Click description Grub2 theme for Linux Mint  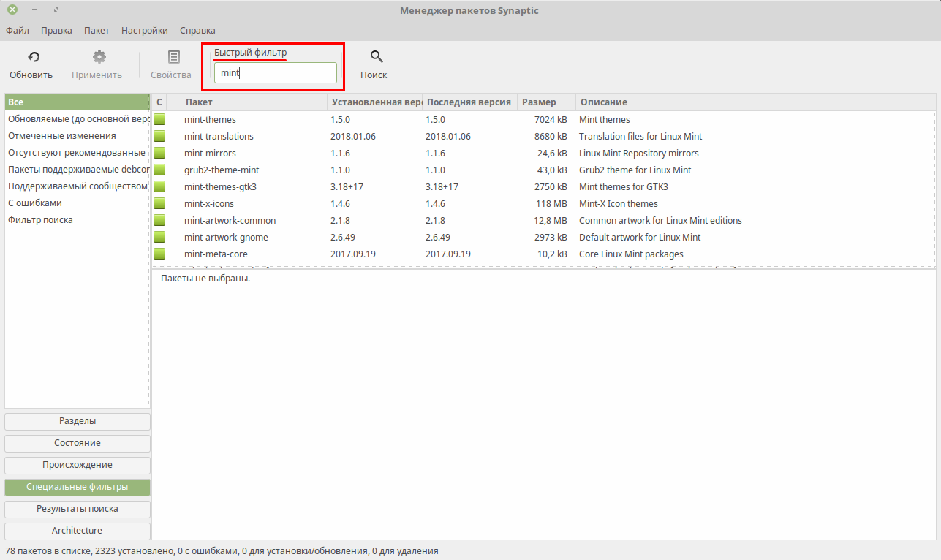pyautogui.click(x=635, y=170)
